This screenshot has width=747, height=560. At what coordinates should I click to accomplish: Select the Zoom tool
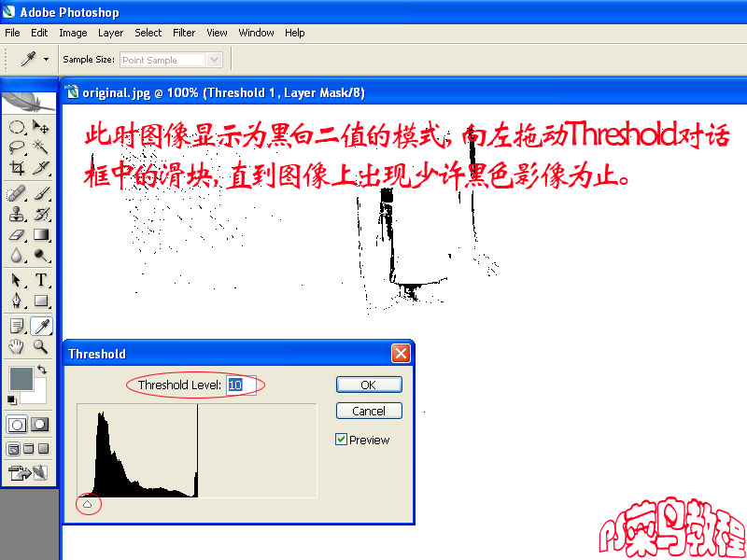[41, 346]
